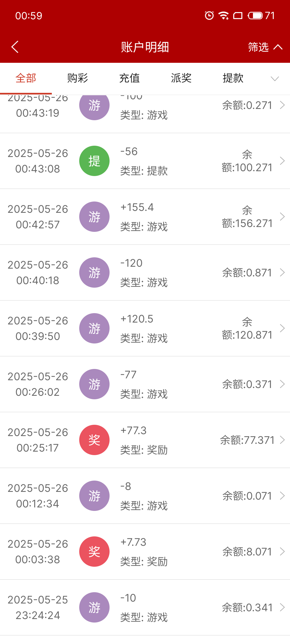Open details chevron for 余额:77.371 row
Screen dimensions: 290x644
[282, 440]
